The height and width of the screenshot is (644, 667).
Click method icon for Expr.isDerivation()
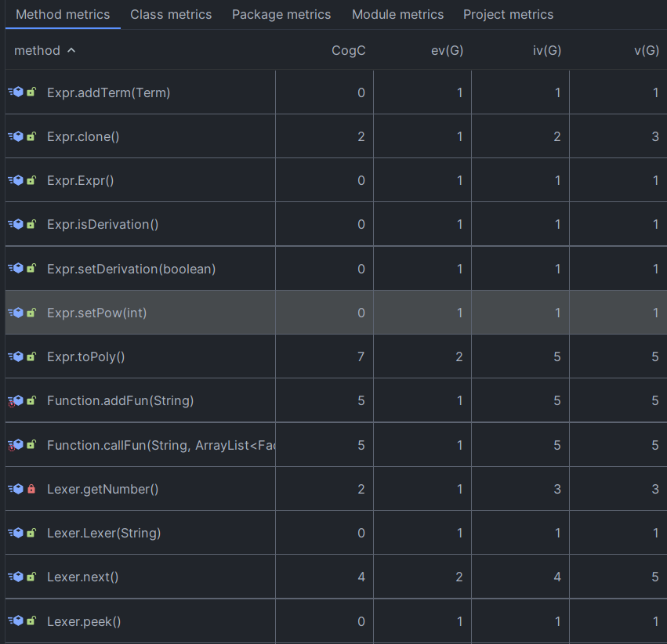click(16, 223)
